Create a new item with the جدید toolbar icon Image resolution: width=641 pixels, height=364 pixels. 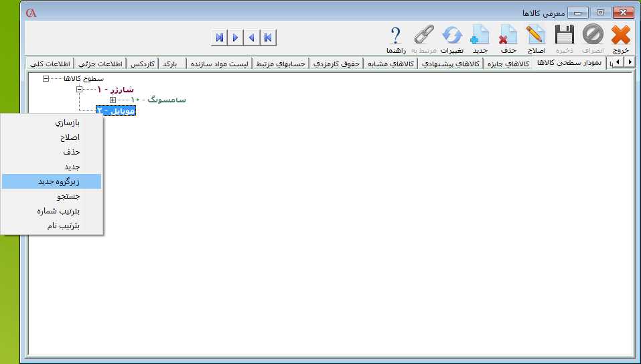click(480, 37)
